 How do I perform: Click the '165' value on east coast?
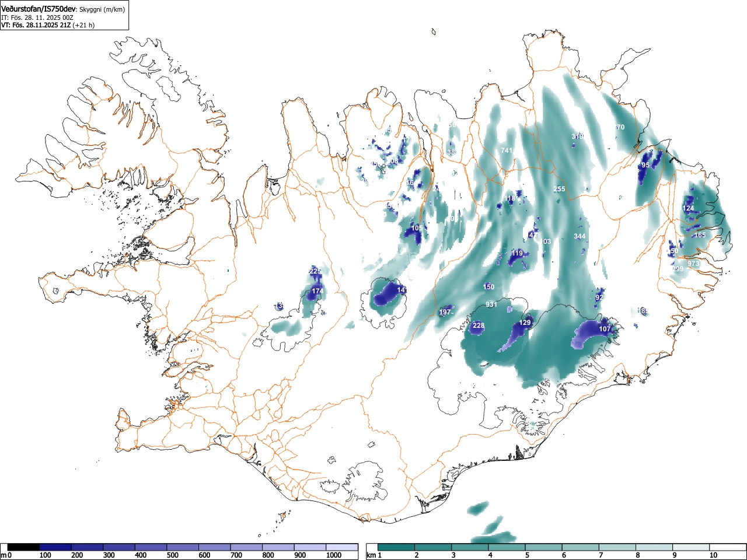point(700,235)
